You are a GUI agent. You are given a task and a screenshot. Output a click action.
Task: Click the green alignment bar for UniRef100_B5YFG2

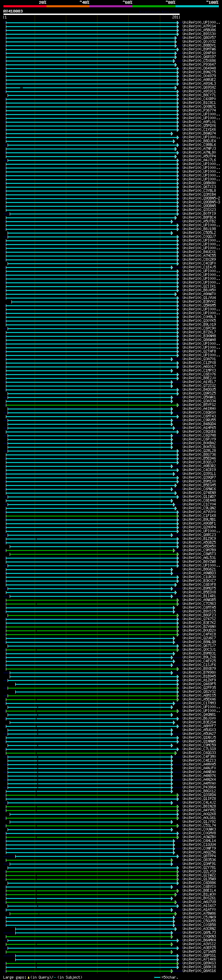93,405
